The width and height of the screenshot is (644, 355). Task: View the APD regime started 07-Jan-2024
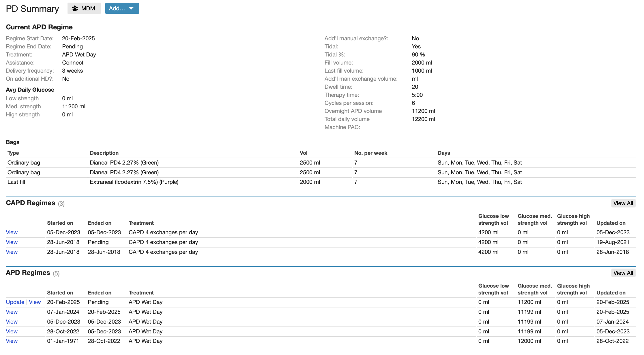tap(12, 312)
